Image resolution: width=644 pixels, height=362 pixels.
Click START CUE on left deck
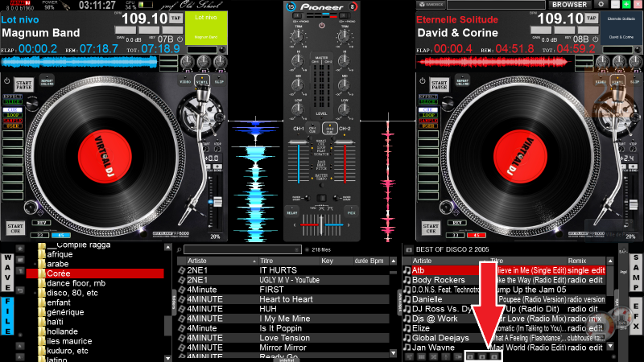click(x=15, y=228)
